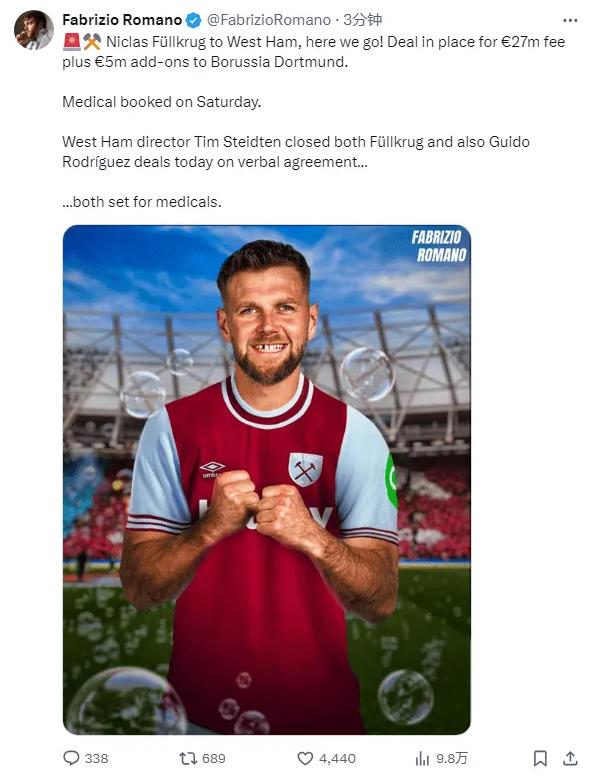595x776 pixels.
Task: Click the retweet arrows icon
Action: pos(188,758)
